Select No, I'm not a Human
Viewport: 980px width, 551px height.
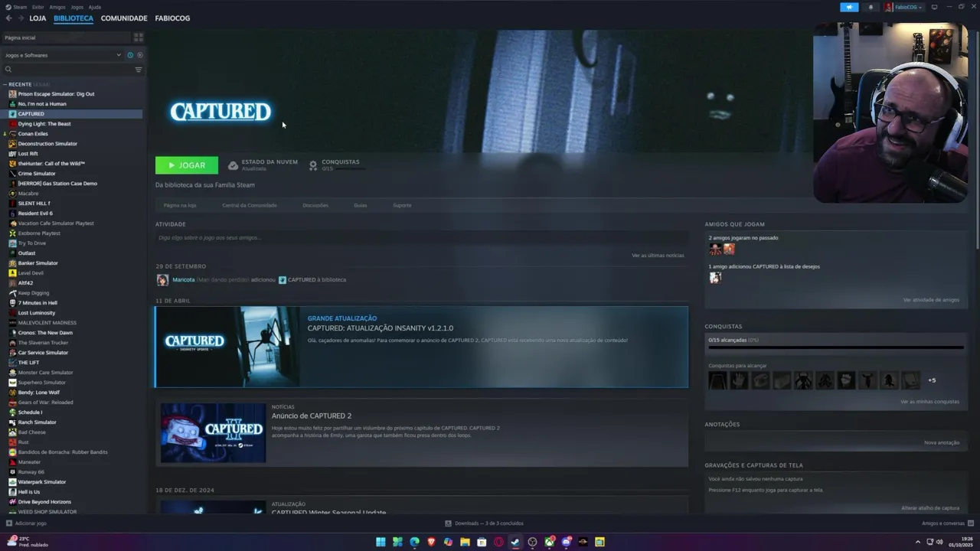tap(42, 104)
